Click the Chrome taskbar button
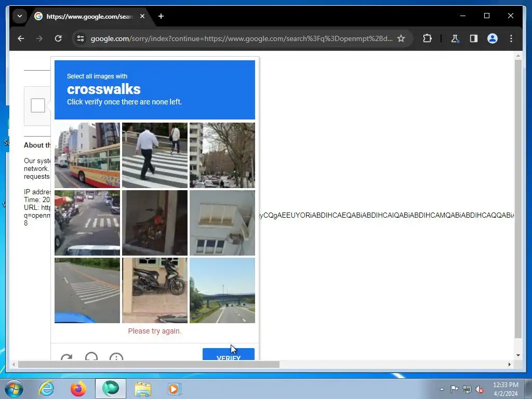532x399 pixels. click(111, 389)
